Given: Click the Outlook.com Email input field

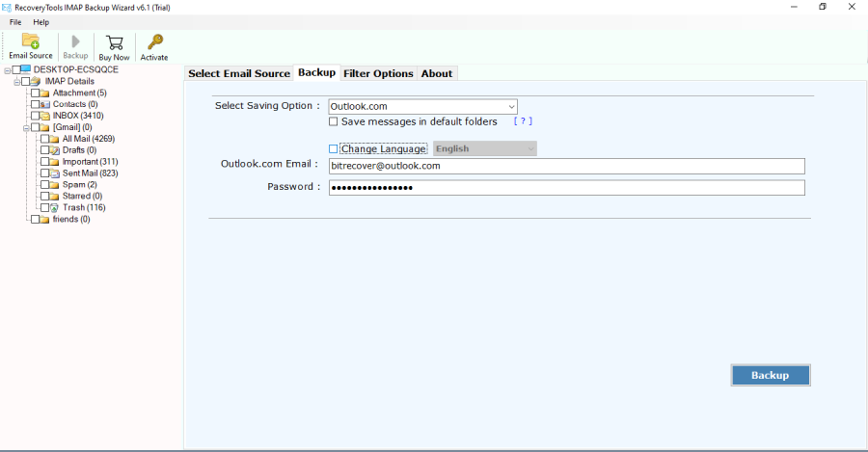Looking at the screenshot, I should 566,166.
